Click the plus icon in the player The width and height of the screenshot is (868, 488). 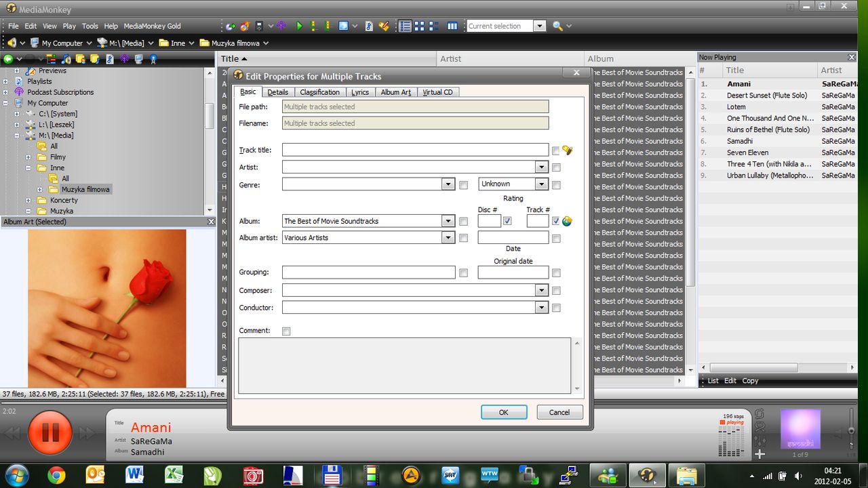760,454
